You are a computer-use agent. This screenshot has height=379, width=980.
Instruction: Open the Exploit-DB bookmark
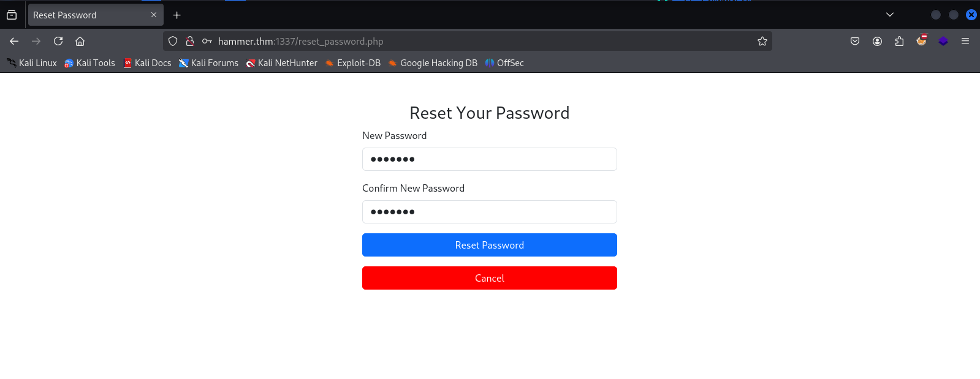point(353,63)
